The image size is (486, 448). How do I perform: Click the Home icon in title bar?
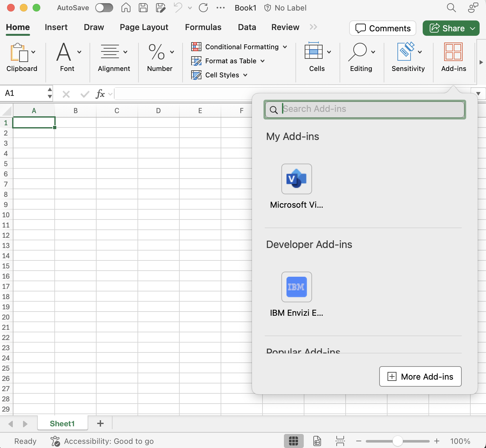coord(126,8)
